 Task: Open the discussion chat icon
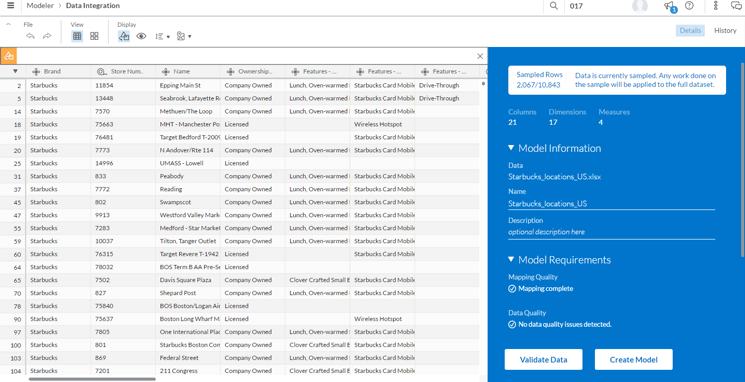736,6
